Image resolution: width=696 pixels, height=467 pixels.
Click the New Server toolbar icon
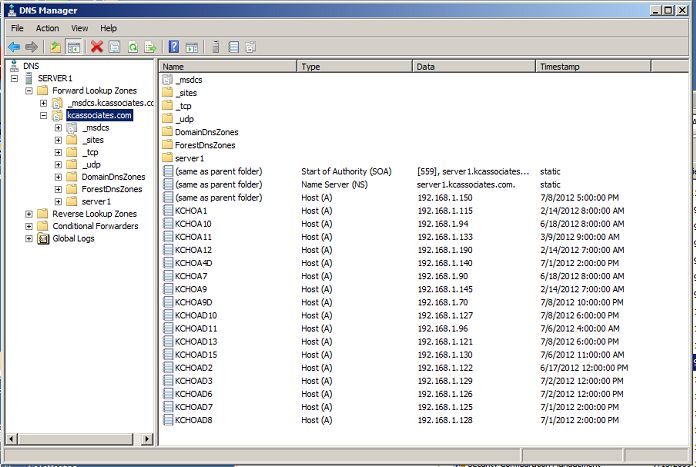(x=216, y=47)
